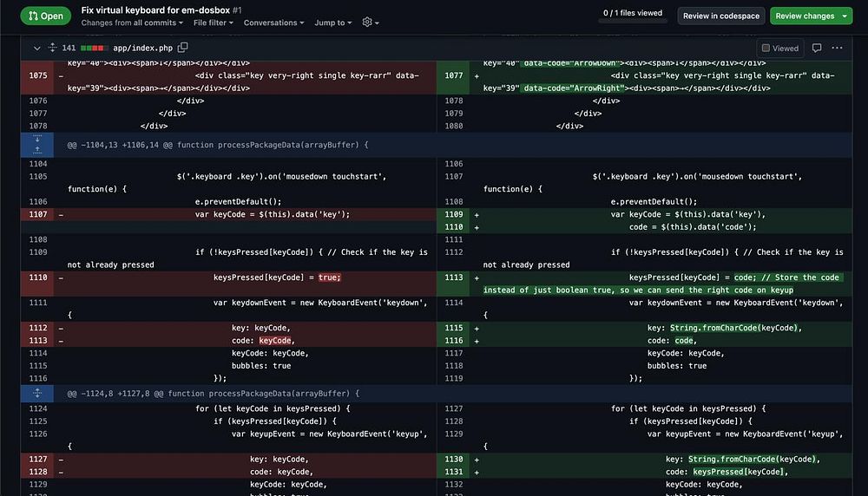The image size is (868, 496).
Task: Open the Conversations menu
Action: tap(274, 23)
